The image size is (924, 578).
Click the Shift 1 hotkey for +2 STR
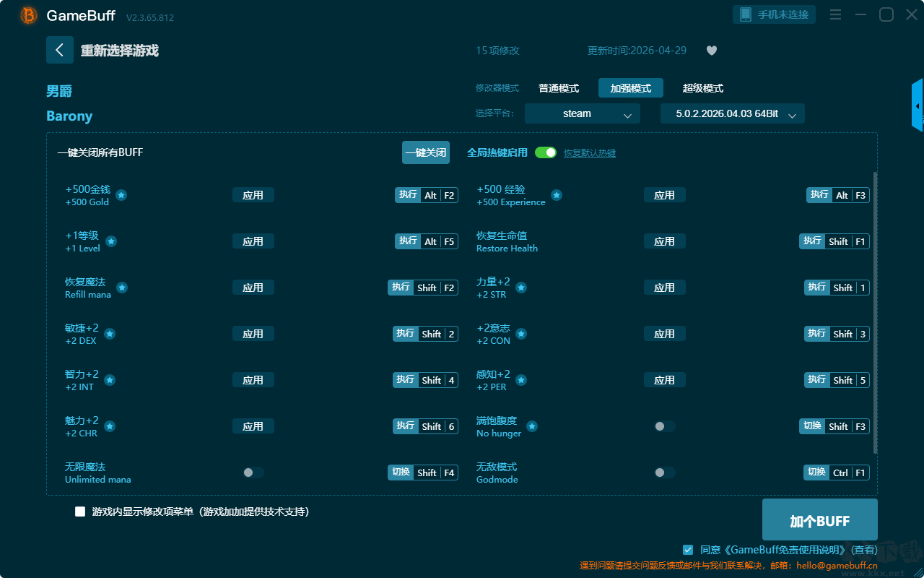(x=837, y=288)
